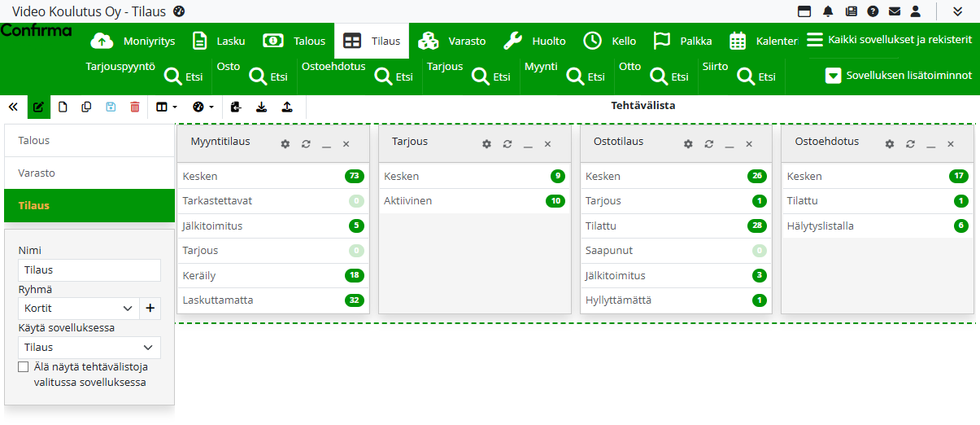The height and width of the screenshot is (425, 980).
Task: Click 'Sovelluksen lisätoiminnot' button
Action: (x=899, y=76)
